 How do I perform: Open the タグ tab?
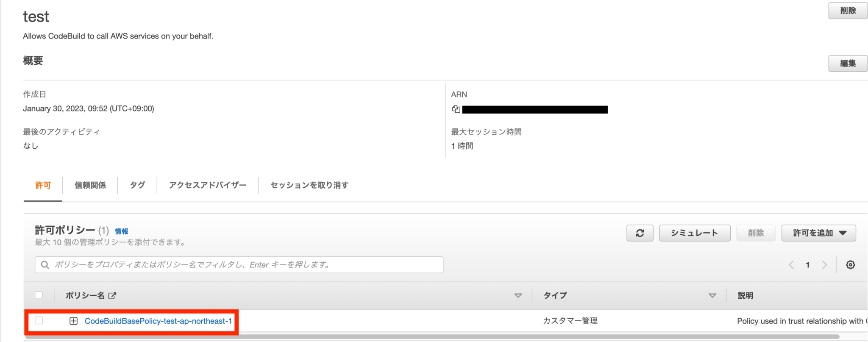click(x=137, y=185)
